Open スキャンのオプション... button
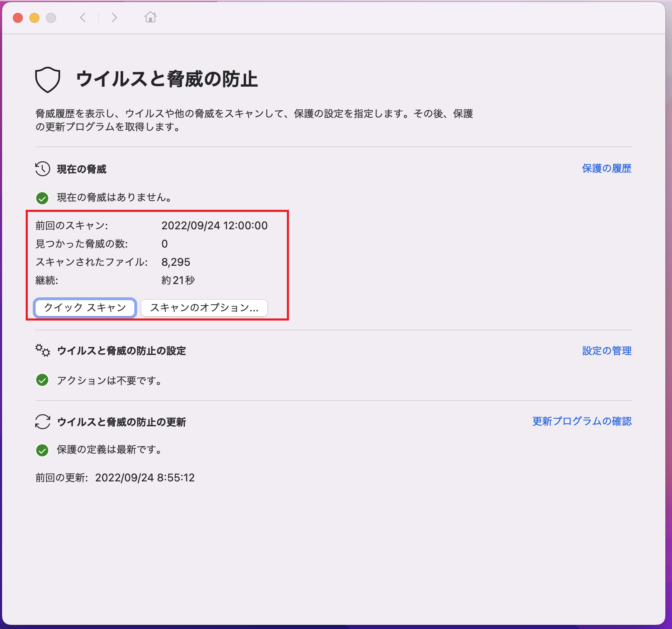The image size is (672, 629). tap(204, 308)
